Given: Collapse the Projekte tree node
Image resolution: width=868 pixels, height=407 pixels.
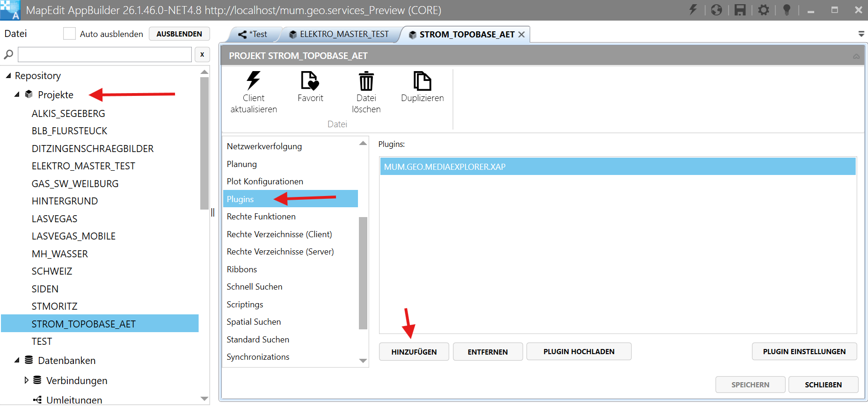Looking at the screenshot, I should pyautogui.click(x=17, y=94).
